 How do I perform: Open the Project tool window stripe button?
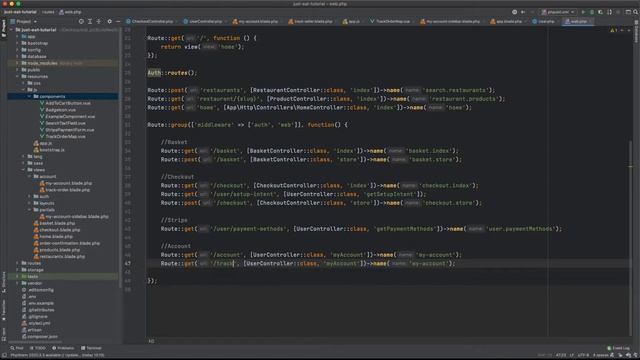(x=4, y=29)
